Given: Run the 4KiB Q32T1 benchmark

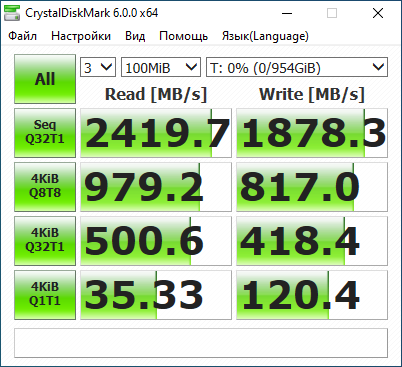Looking at the screenshot, I should [45, 241].
